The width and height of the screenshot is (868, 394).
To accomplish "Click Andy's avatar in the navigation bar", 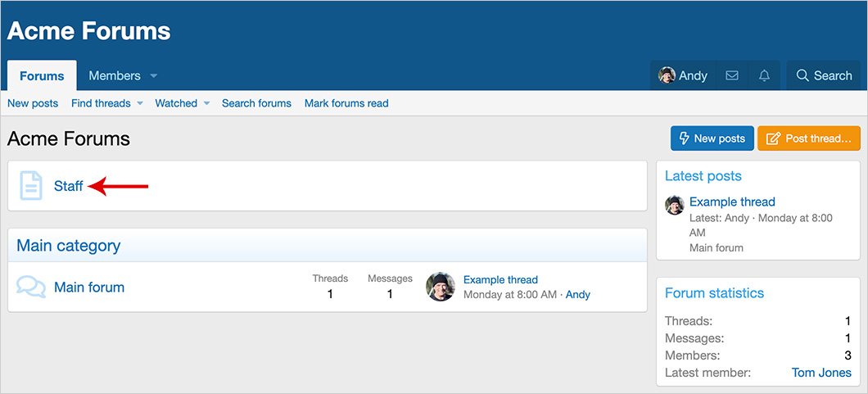I will pos(667,75).
